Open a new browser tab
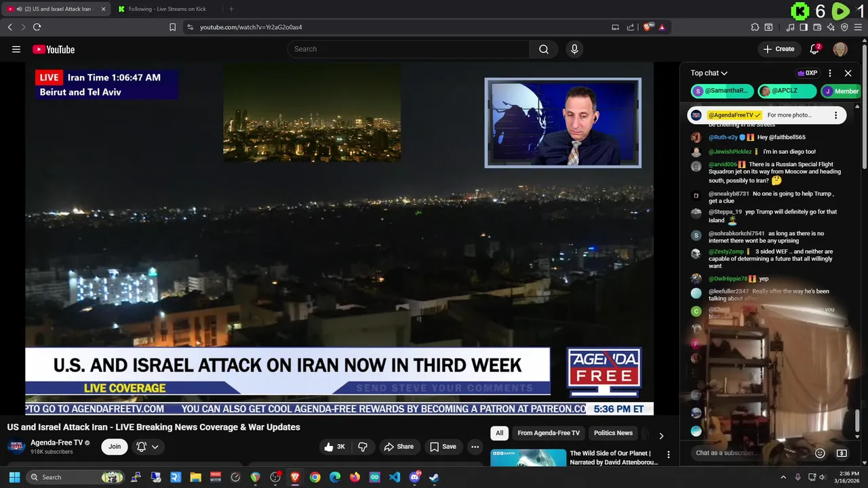 coord(231,9)
